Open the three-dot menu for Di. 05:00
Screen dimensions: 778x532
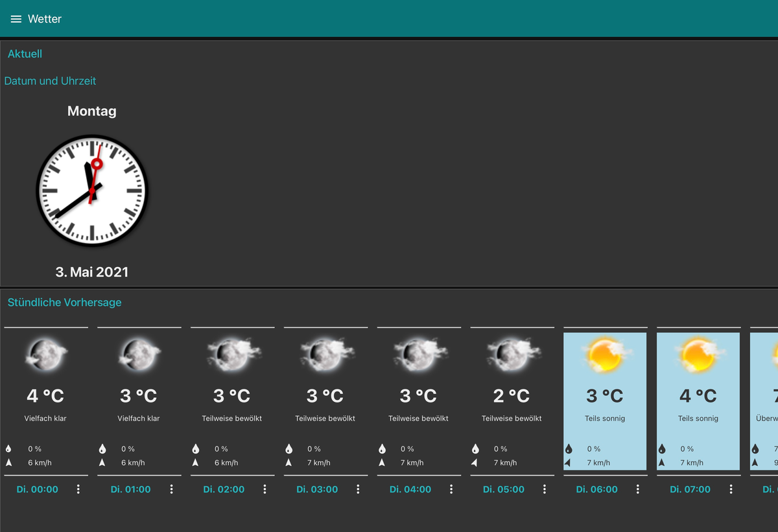click(x=545, y=489)
